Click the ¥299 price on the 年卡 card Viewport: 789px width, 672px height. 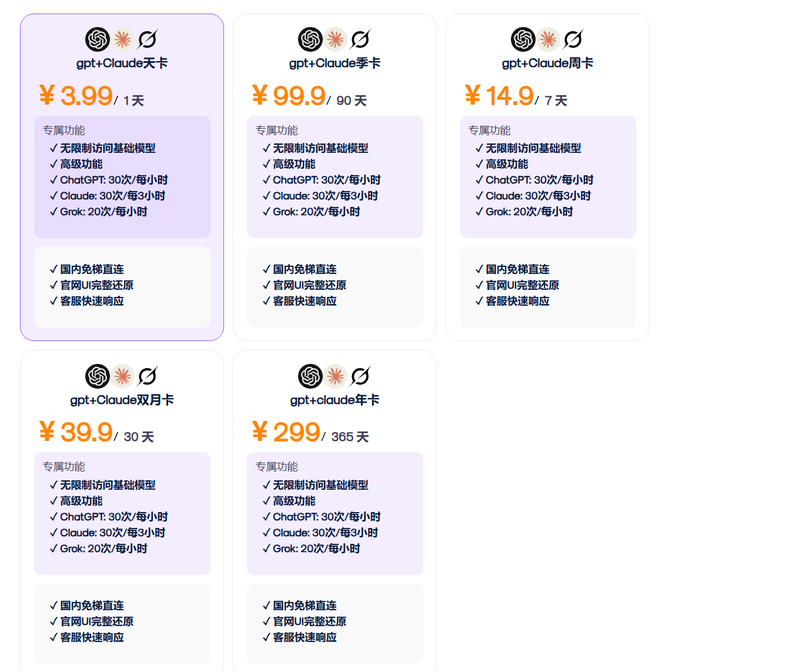286,432
